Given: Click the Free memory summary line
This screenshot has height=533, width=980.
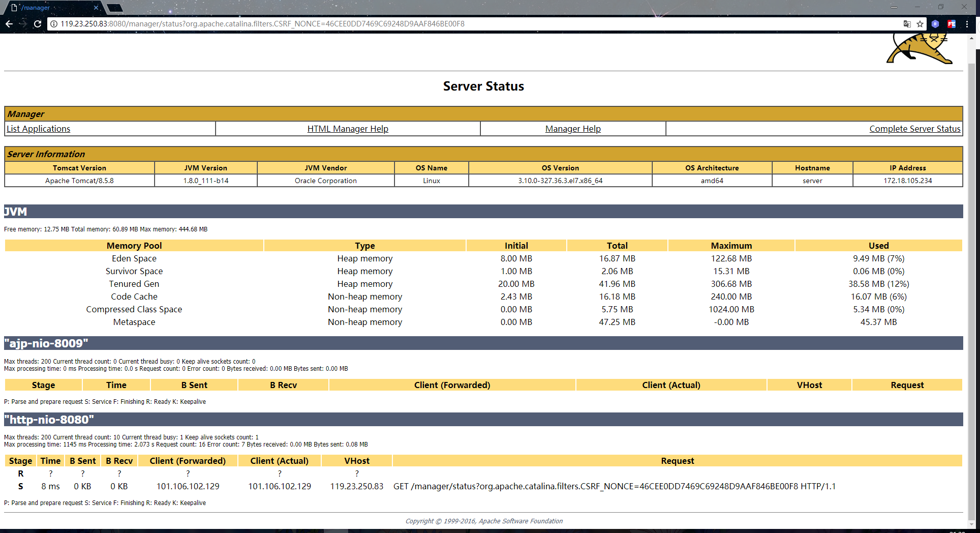Looking at the screenshot, I should 106,229.
